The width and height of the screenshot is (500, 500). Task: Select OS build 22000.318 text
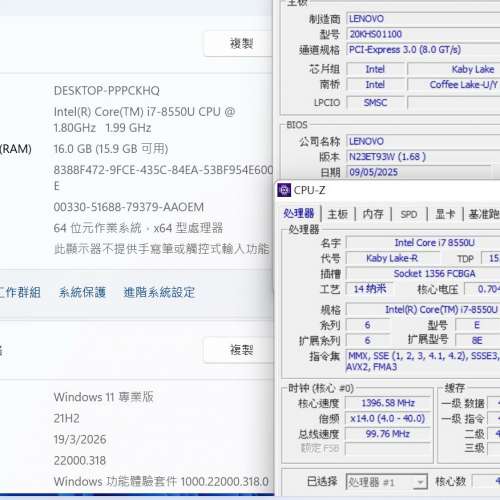[x=79, y=460]
